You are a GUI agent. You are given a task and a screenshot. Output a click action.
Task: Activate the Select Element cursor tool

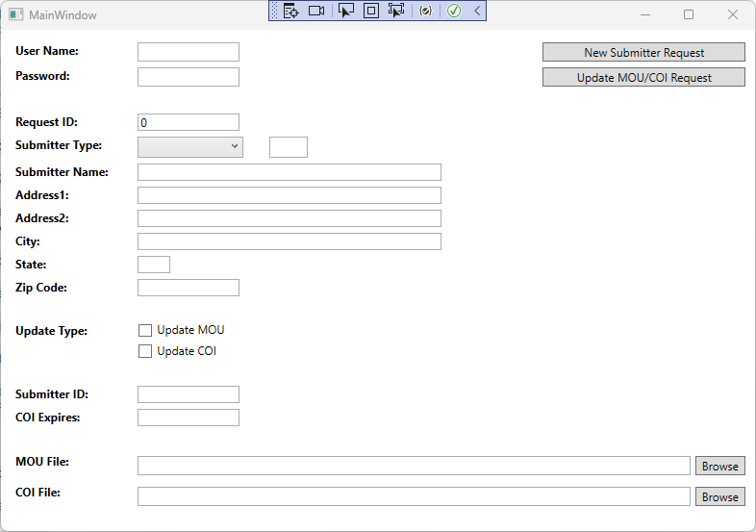[346, 12]
